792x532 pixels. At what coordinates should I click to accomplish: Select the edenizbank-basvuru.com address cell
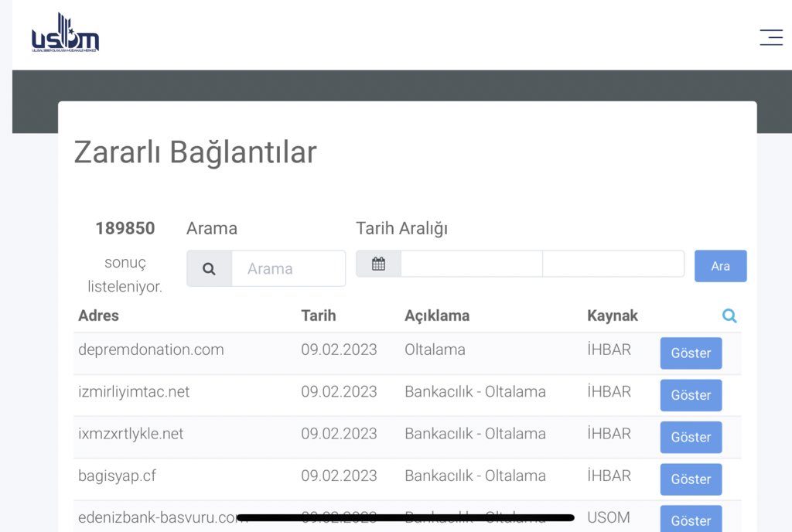click(162, 517)
